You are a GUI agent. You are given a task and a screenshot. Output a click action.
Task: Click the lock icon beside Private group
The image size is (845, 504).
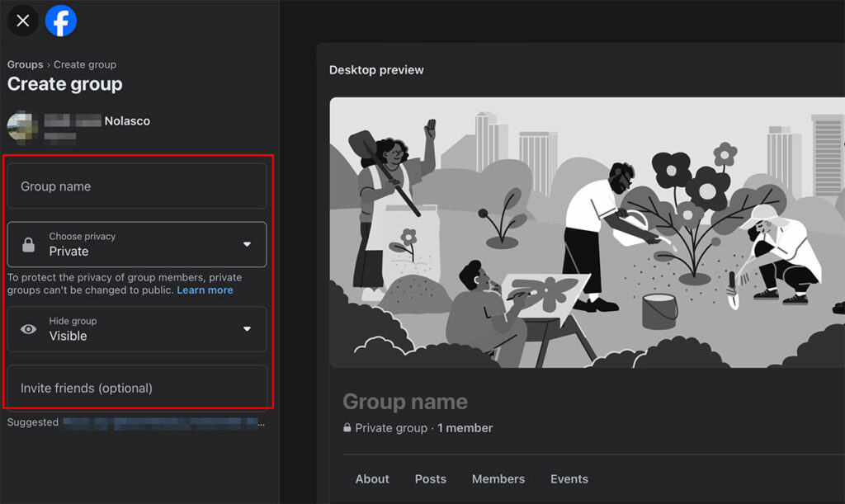346,427
